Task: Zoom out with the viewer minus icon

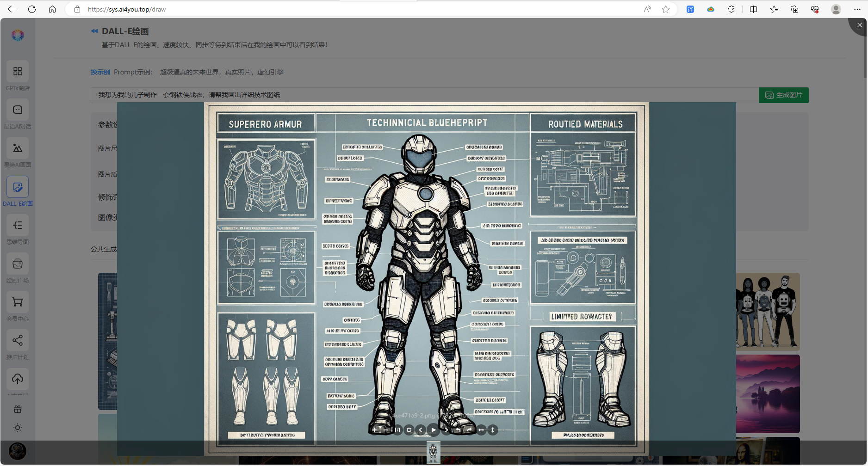Action: pyautogui.click(x=385, y=430)
